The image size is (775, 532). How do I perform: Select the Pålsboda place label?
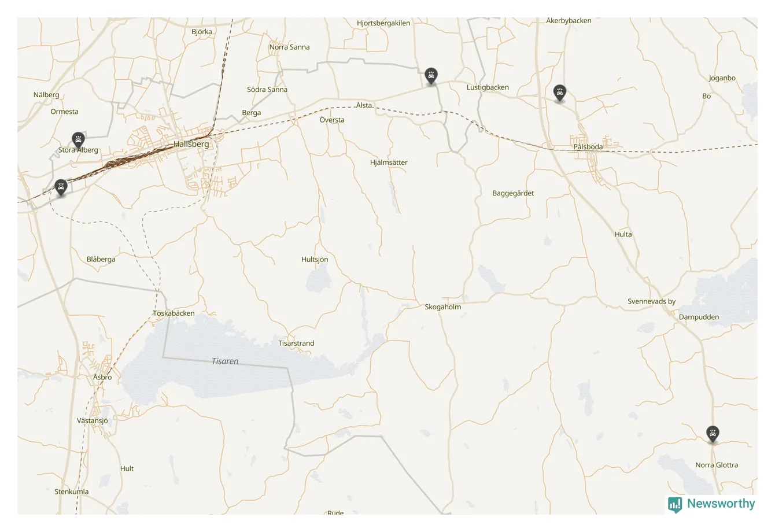pos(588,147)
